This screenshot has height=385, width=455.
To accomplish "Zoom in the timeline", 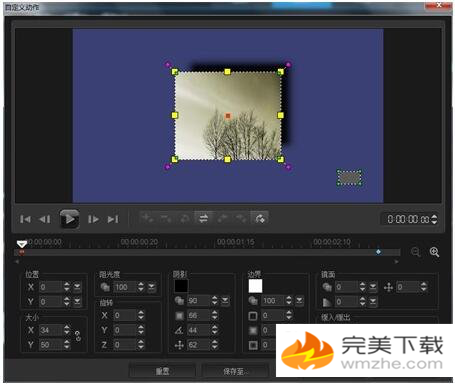I will [434, 252].
